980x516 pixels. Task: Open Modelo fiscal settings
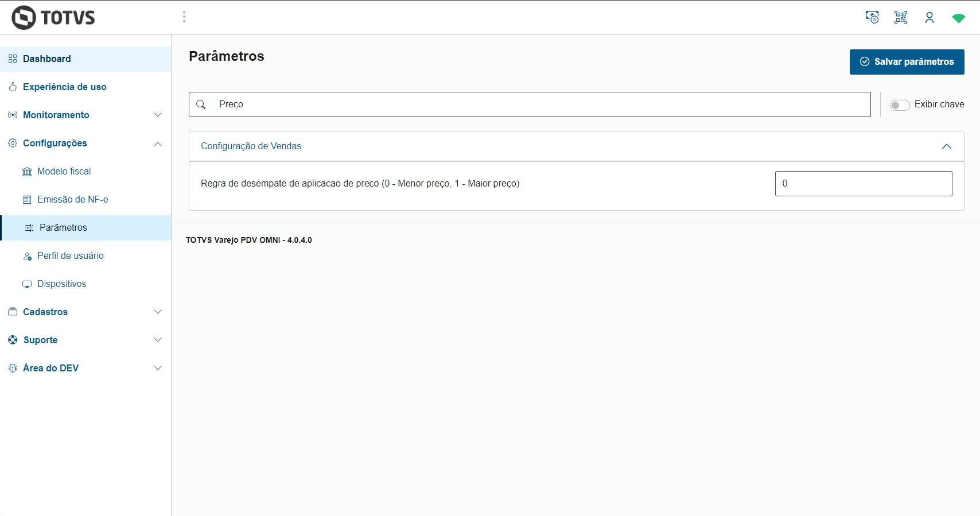85,171
